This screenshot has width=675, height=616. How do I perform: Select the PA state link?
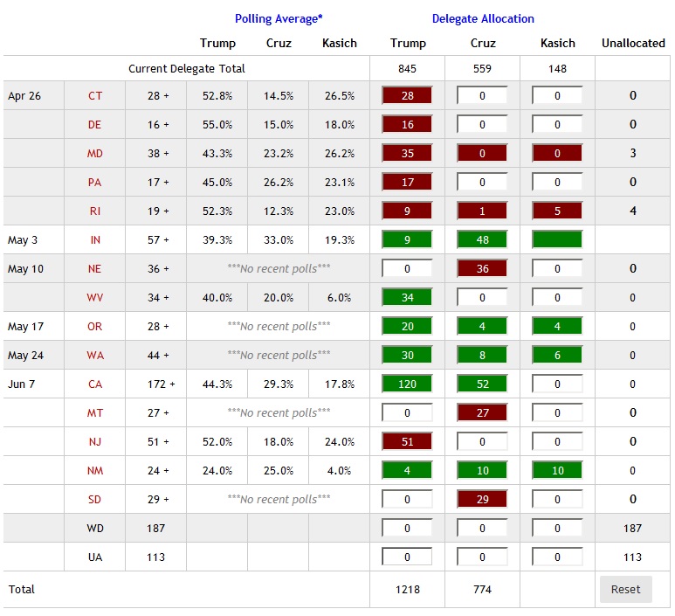point(94,183)
